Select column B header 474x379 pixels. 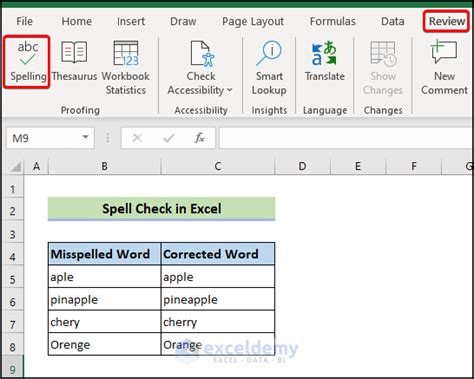tap(104, 166)
